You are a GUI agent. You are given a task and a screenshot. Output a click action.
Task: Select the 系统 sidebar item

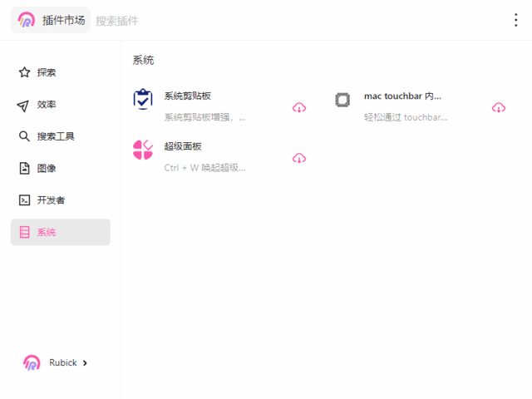click(60, 232)
